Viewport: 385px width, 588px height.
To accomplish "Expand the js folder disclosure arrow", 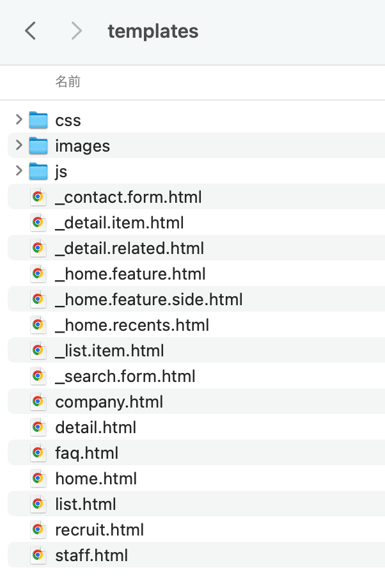I will click(x=19, y=171).
